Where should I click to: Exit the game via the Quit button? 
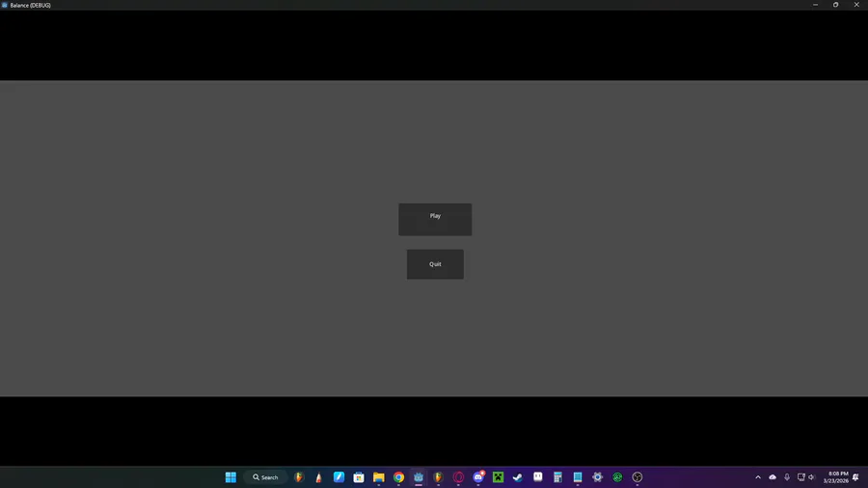click(435, 264)
